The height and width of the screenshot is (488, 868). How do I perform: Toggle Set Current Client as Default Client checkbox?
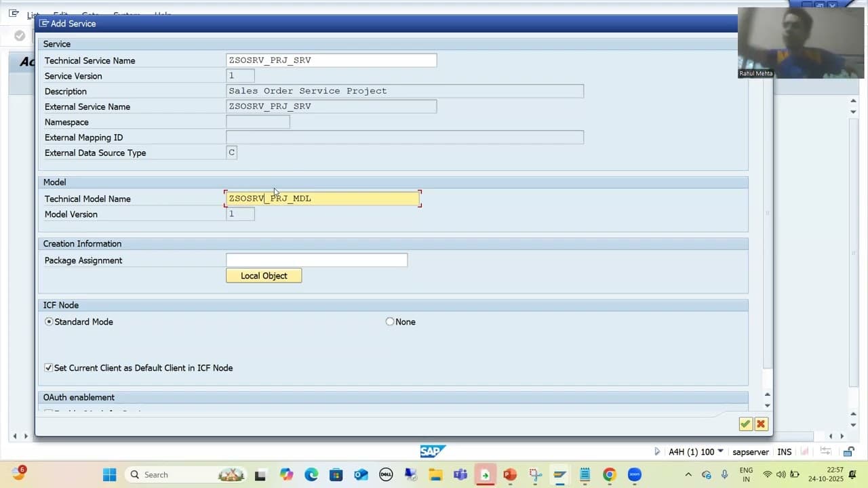(48, 368)
